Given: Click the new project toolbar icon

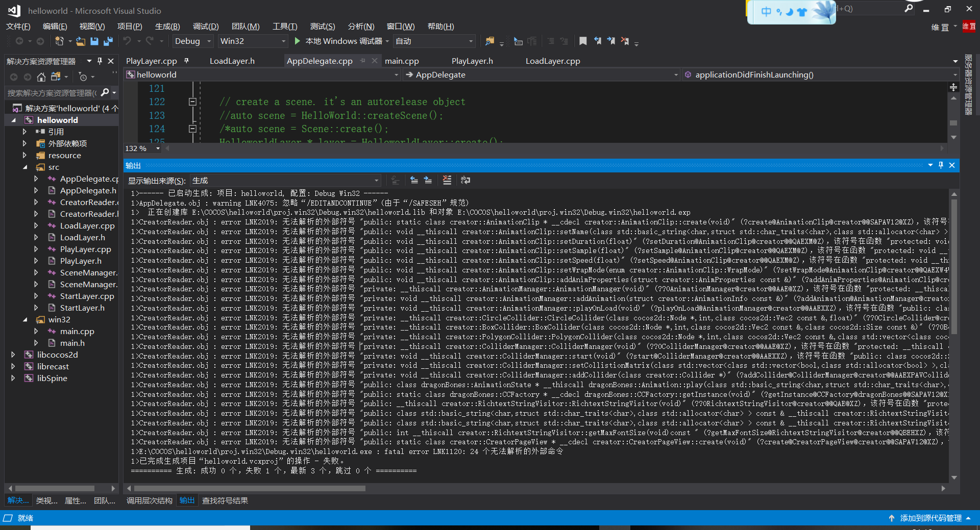Looking at the screenshot, I should [x=59, y=41].
